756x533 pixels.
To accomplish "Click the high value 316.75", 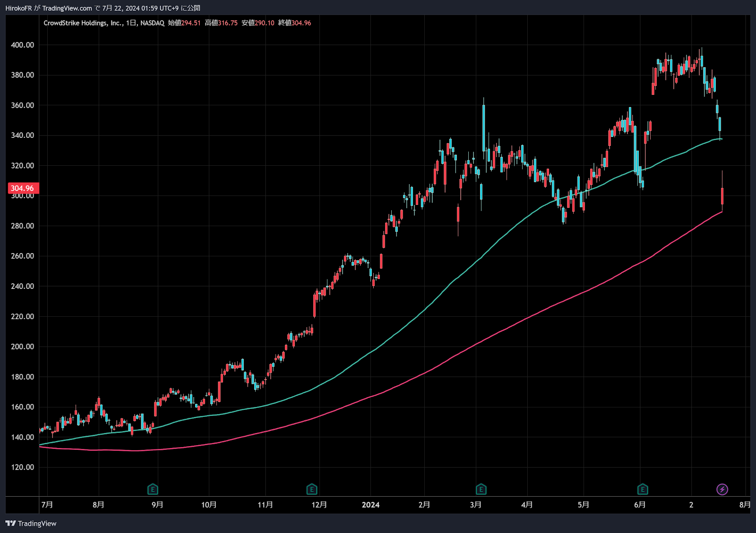I will (x=228, y=23).
